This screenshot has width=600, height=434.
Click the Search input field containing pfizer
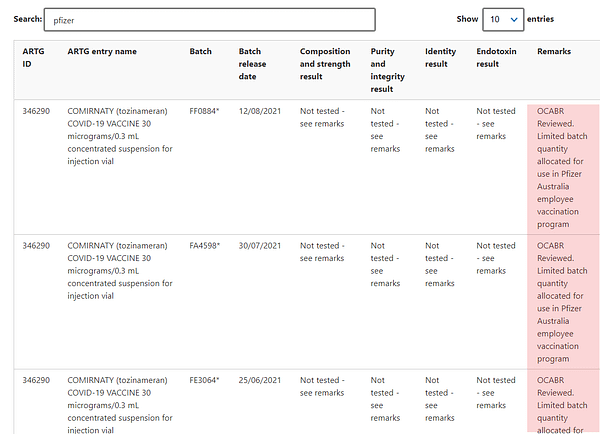click(x=210, y=20)
